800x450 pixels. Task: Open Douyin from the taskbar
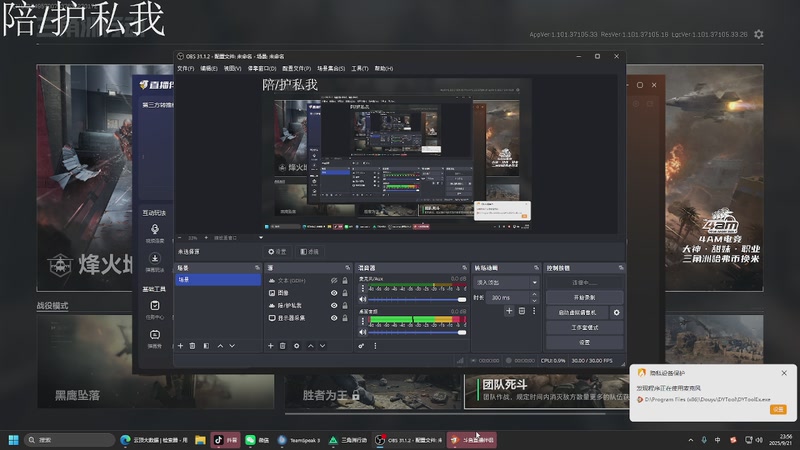pyautogui.click(x=225, y=440)
